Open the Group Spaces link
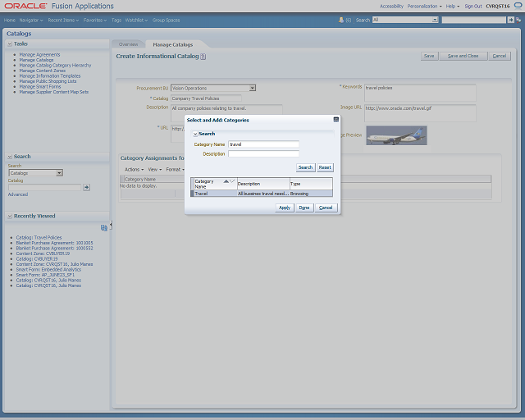525x420 pixels. (166, 20)
